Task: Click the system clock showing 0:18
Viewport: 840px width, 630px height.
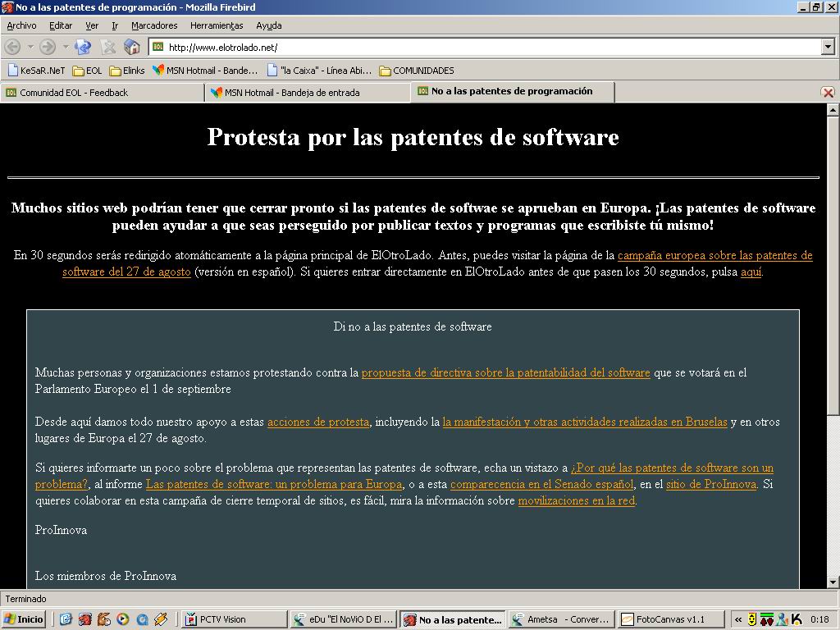Action: click(x=819, y=620)
